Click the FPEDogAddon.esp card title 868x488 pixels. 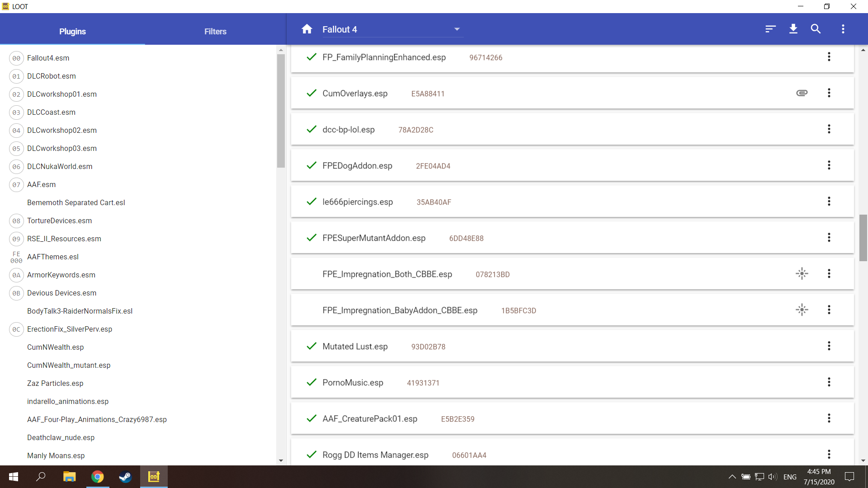point(357,166)
